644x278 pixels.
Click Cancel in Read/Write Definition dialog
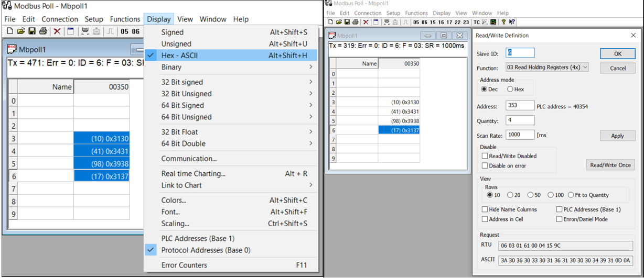[x=617, y=68]
